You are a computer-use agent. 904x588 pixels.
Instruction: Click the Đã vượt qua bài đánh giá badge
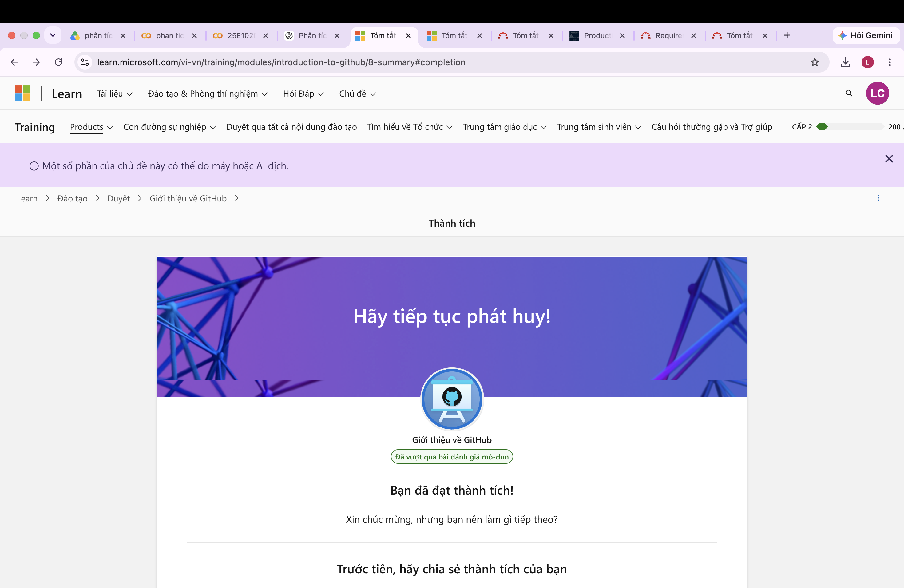[x=452, y=457]
